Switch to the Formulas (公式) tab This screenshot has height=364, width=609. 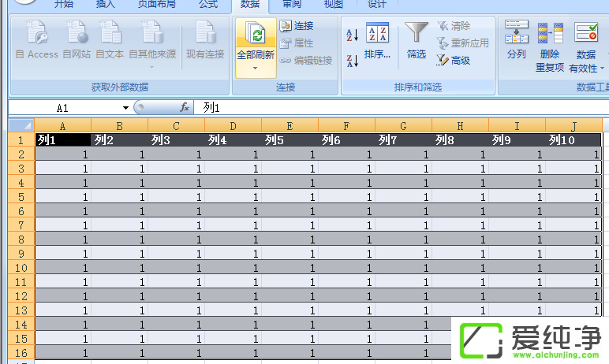coord(208,4)
